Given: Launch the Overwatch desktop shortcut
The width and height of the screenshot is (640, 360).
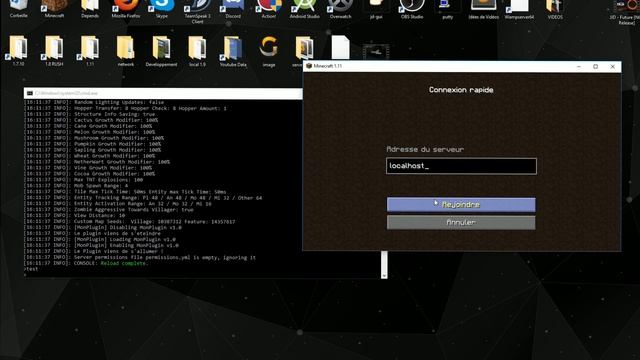Looking at the screenshot, I should [x=340, y=8].
